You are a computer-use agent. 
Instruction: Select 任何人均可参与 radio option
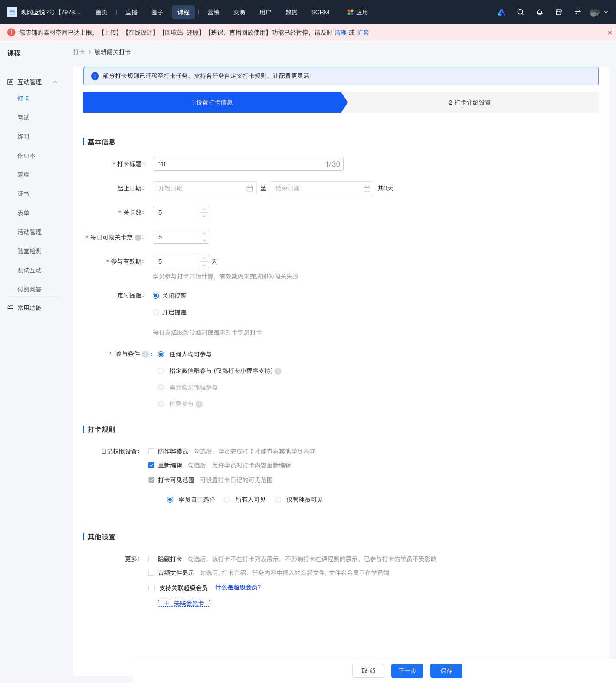(161, 354)
